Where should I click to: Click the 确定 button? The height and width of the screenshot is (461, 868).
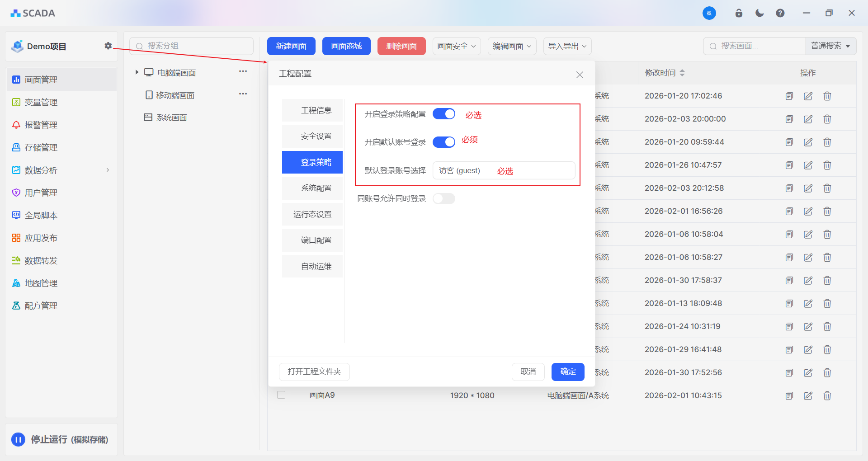(x=568, y=372)
